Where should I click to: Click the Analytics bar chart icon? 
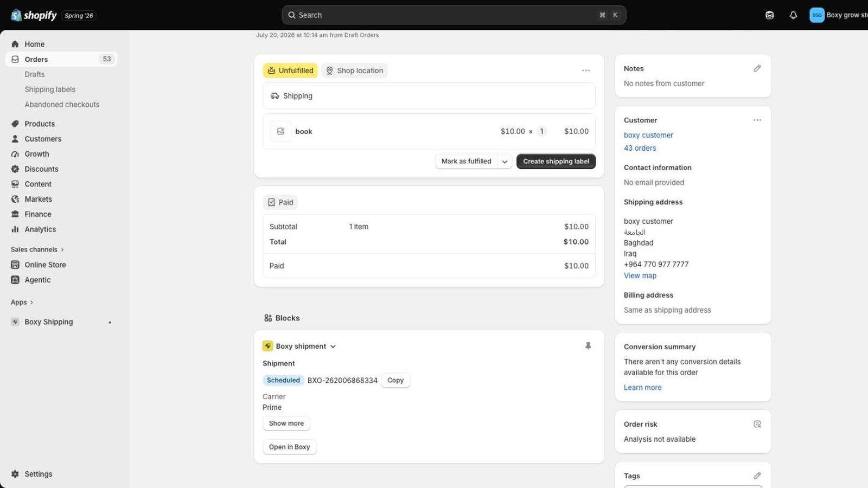click(15, 229)
